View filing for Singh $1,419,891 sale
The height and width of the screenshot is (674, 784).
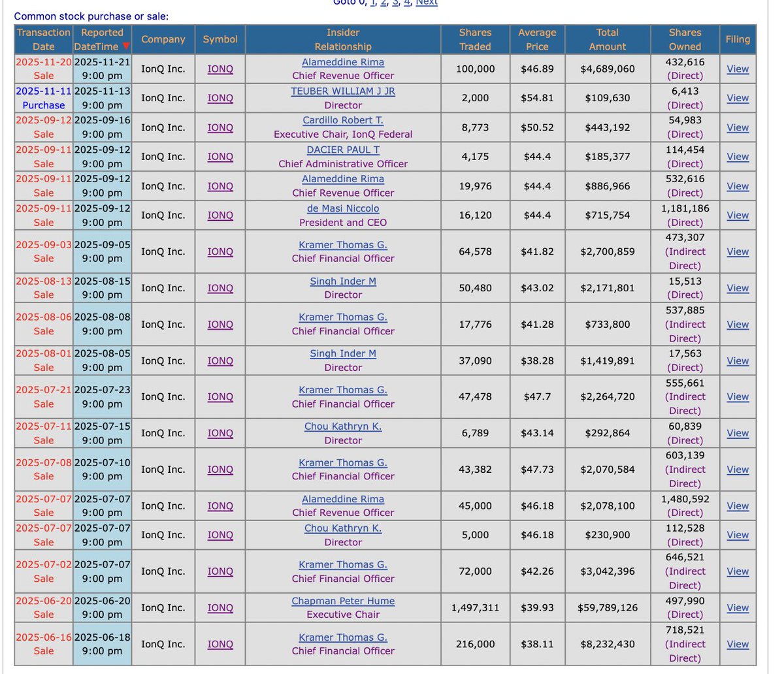point(738,361)
